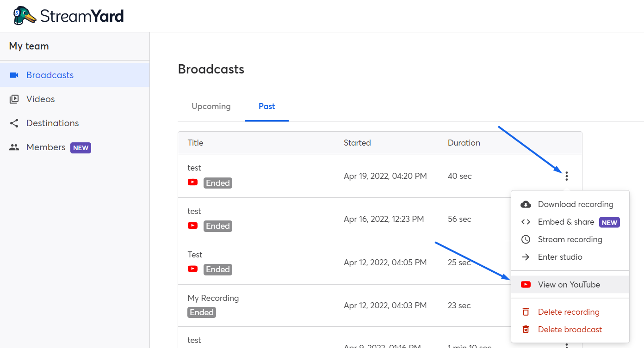This screenshot has width=644, height=348.
Task: Click the Title column header
Action: (x=195, y=143)
